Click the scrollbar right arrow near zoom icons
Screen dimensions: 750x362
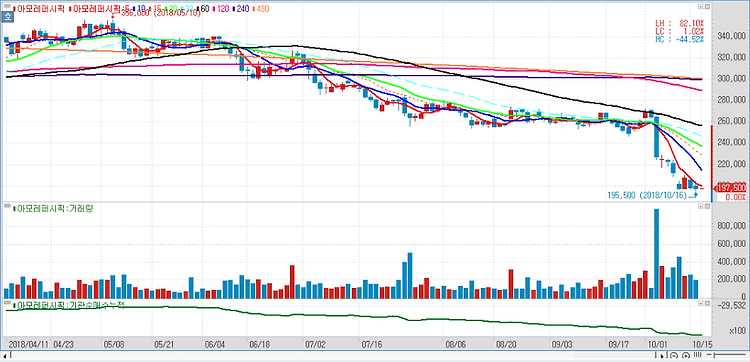[662, 355]
